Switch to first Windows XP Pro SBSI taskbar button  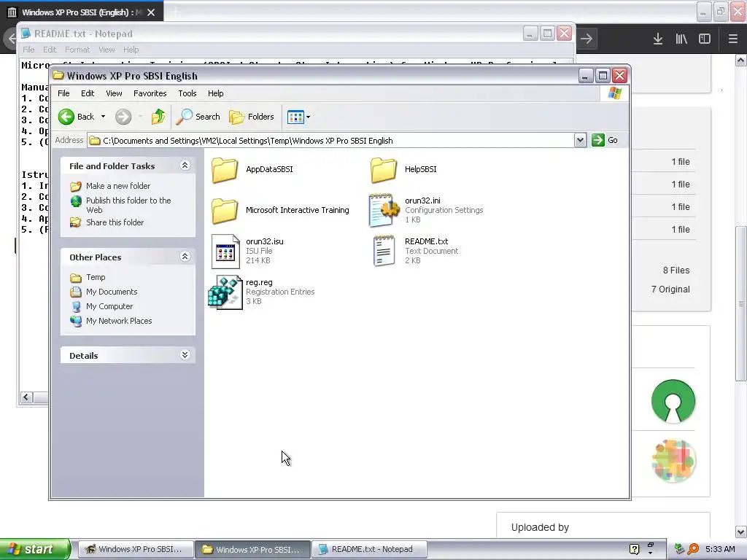[136, 549]
